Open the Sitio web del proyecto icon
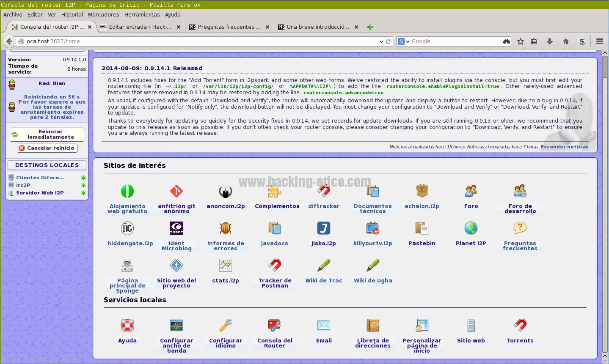 point(176,265)
